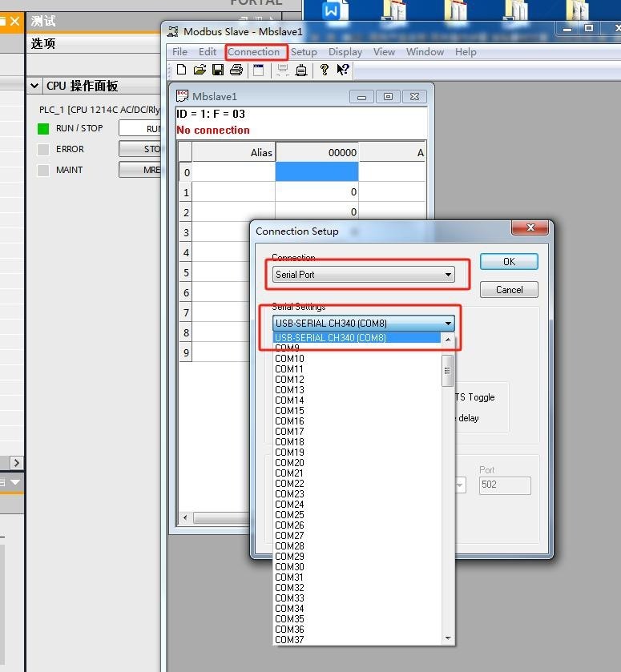Screen dimensions: 621x672
Task: Choose COM12 from the port list
Action: [x=357, y=380]
